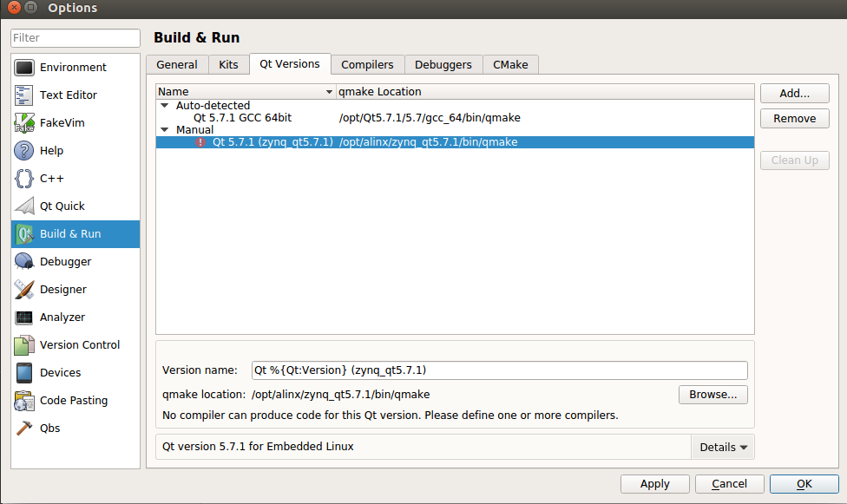Select the Devices category label
Image resolution: width=847 pixels, height=504 pixels.
(60, 373)
